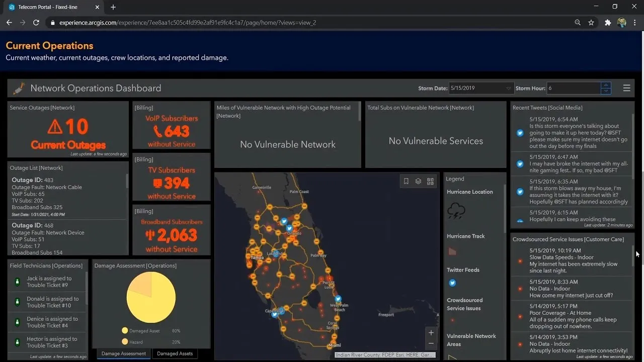Click the Twitter icon of the 6:35 AM tweet
The image size is (644, 362).
[x=520, y=192]
